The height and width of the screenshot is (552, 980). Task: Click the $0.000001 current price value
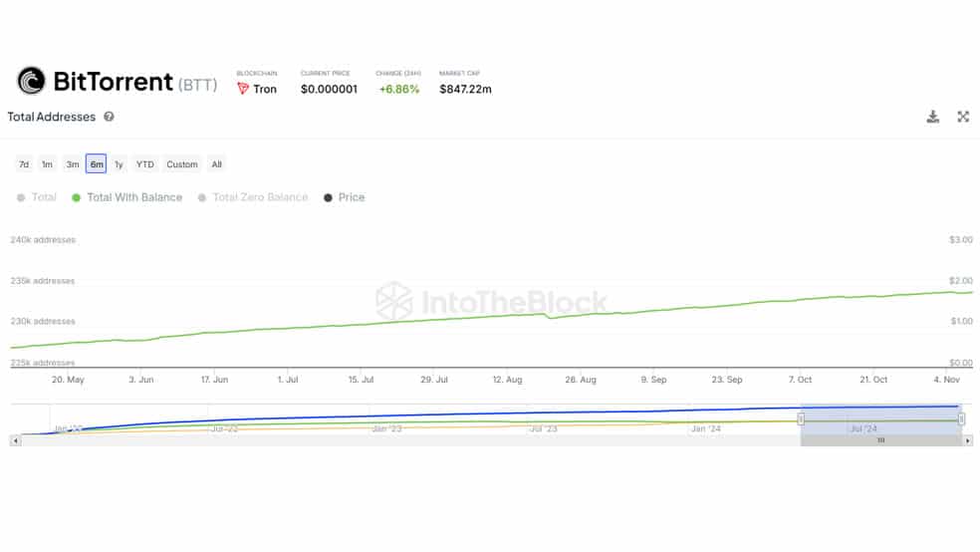point(329,90)
